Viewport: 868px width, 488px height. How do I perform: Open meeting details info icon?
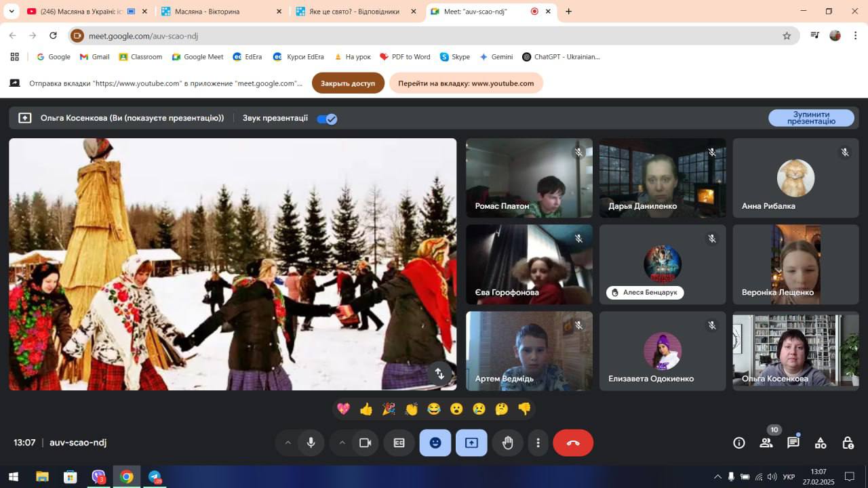click(739, 443)
